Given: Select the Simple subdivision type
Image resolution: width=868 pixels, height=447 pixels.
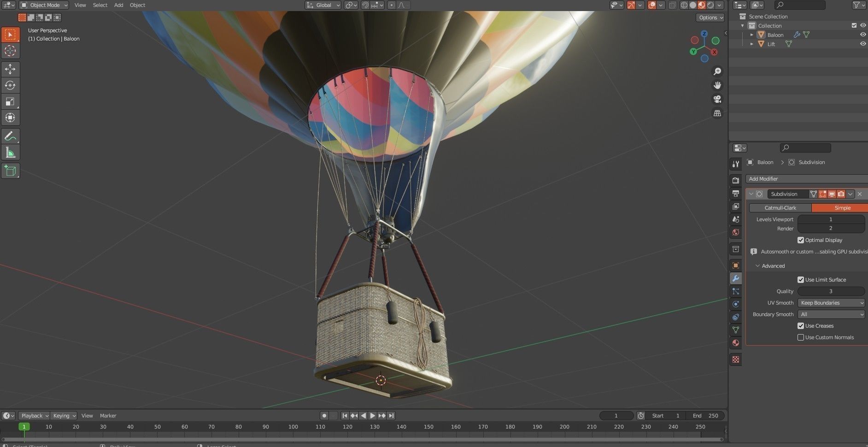Looking at the screenshot, I should click(x=840, y=208).
